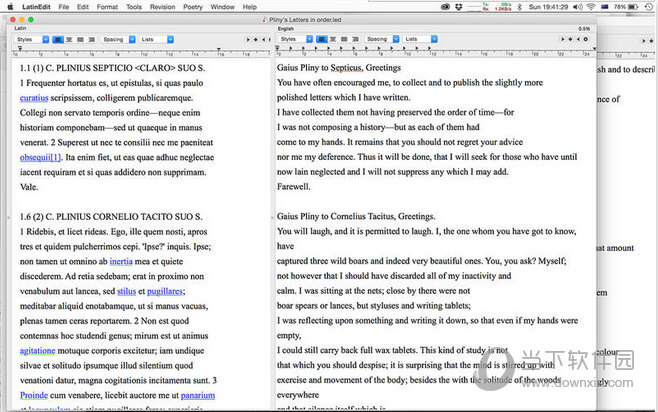The image size is (658, 412).
Task: Click the 'inertia' linked word
Action: pyautogui.click(x=121, y=261)
